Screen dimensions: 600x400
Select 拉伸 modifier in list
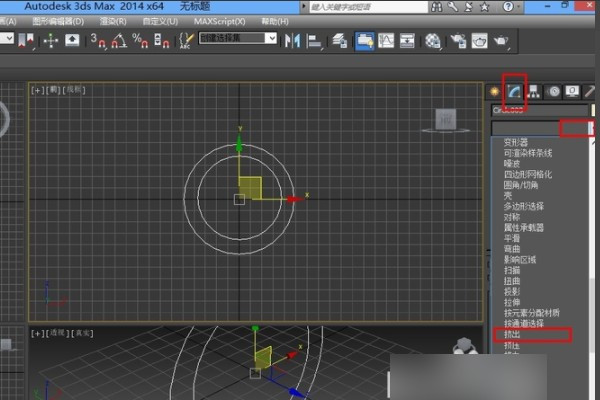(x=512, y=302)
